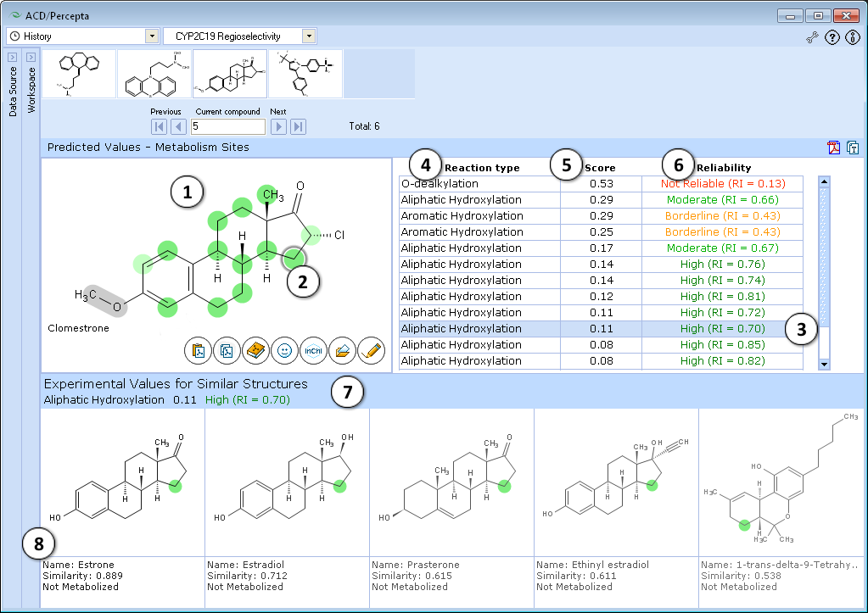Screen dimensions: 868x613
Task: Open the help question mark icon
Action: pyautogui.click(x=832, y=37)
